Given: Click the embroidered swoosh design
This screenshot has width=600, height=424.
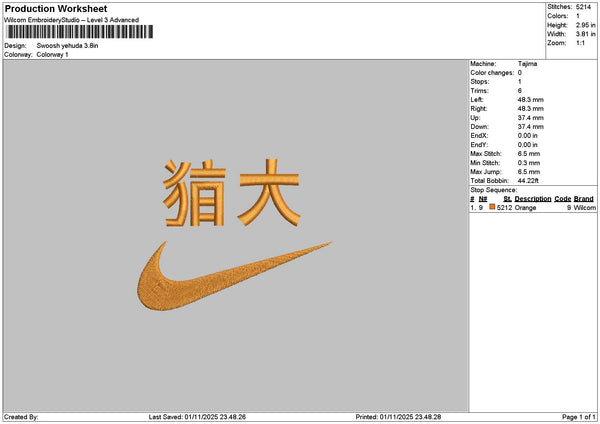Looking at the screenshot, I should [x=234, y=276].
